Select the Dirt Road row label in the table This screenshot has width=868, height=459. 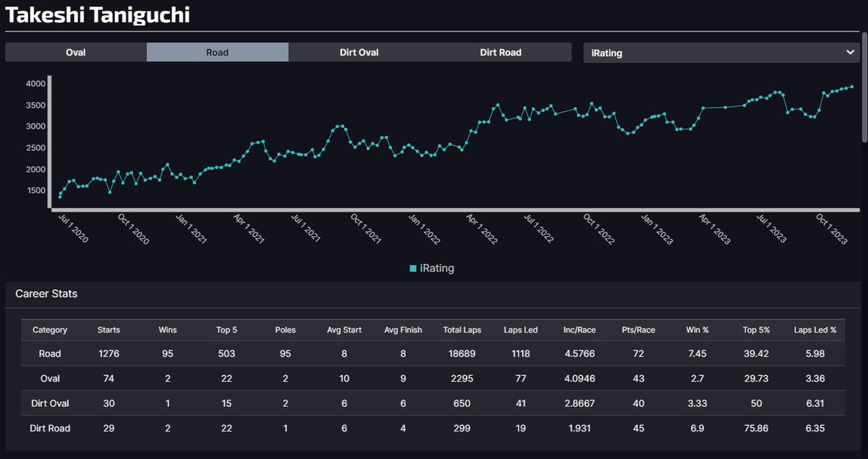[x=50, y=428]
